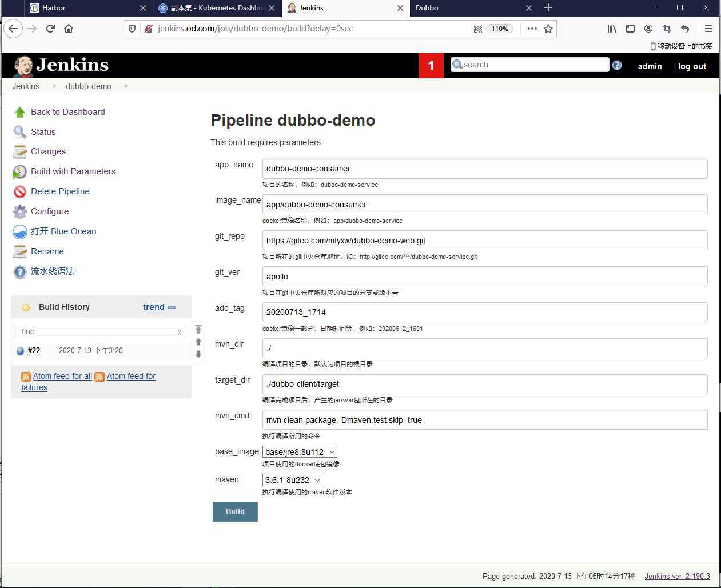Open the Back to Dashboard link
This screenshot has width=721, height=588.
(x=68, y=112)
